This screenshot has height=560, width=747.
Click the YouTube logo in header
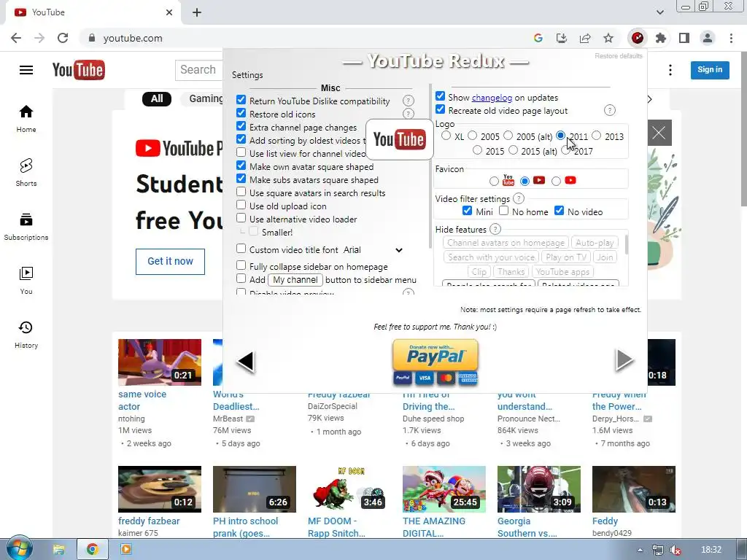tap(79, 70)
